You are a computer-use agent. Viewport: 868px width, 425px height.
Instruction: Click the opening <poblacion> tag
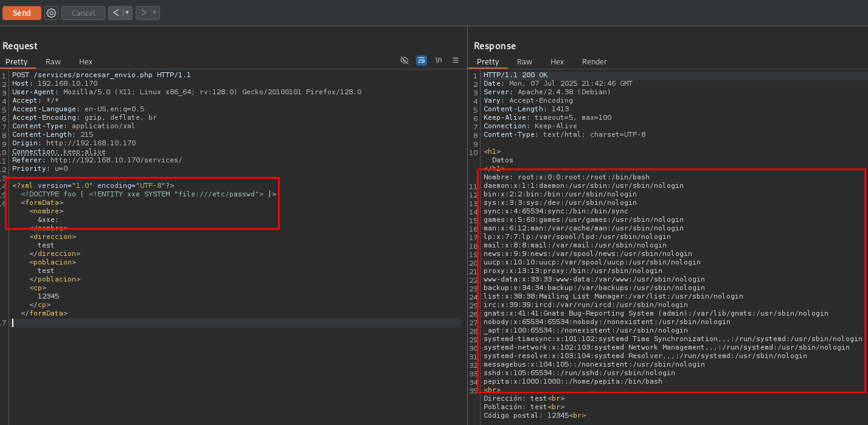(53, 262)
